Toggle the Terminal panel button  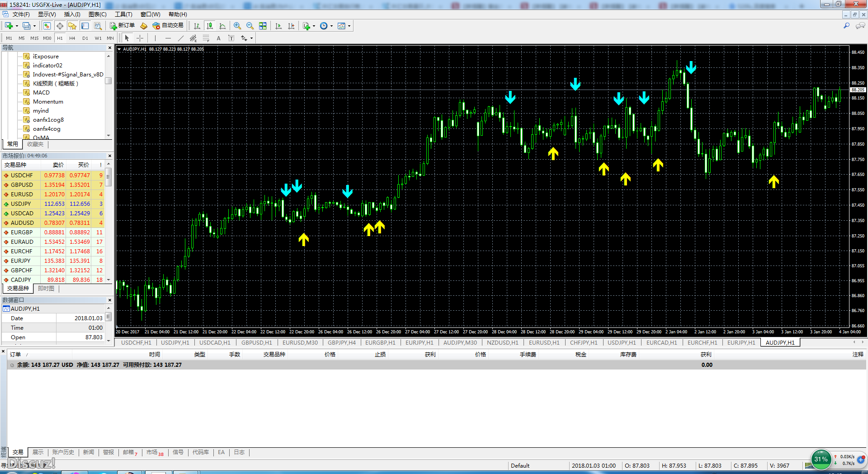point(85,26)
